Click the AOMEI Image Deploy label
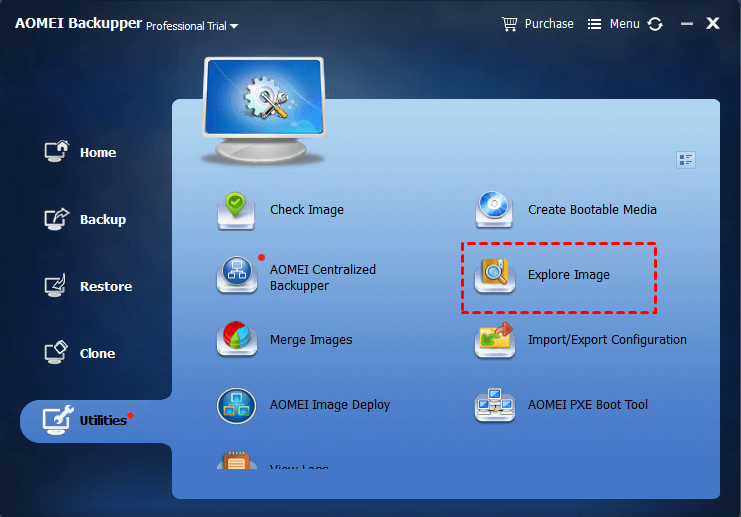Screen dimensions: 741x517 click(330, 405)
